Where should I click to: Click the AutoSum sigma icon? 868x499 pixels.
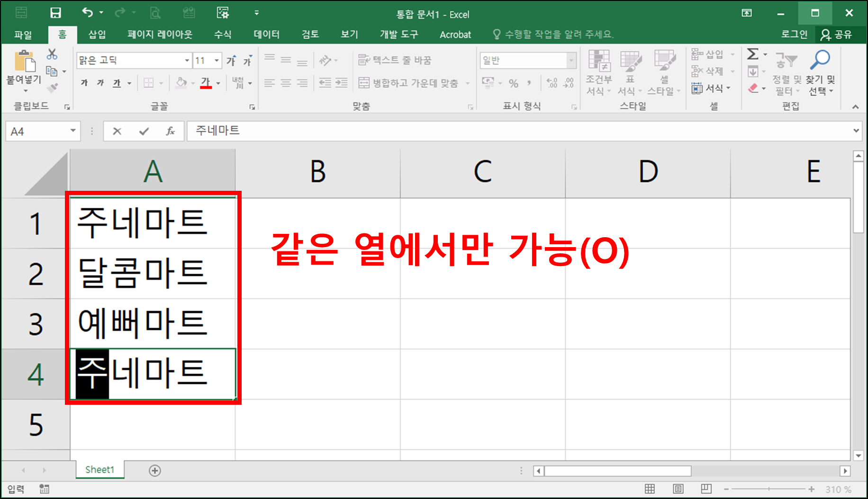tap(753, 54)
